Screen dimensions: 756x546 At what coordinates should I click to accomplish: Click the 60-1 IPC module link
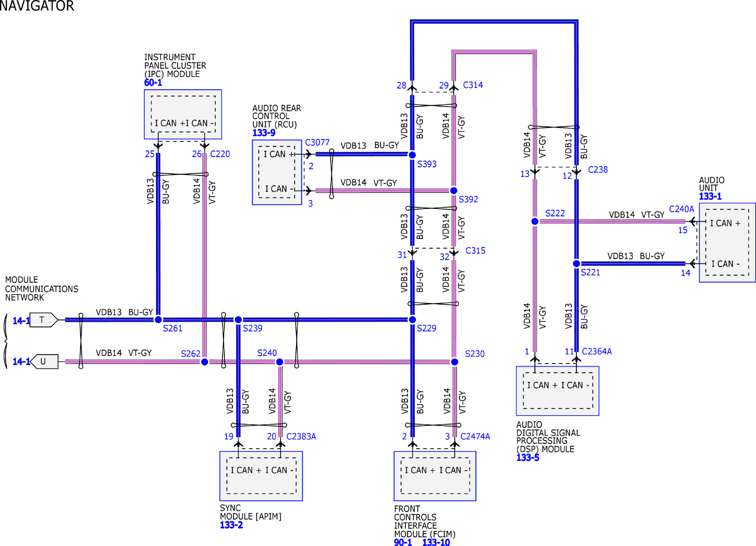[153, 83]
